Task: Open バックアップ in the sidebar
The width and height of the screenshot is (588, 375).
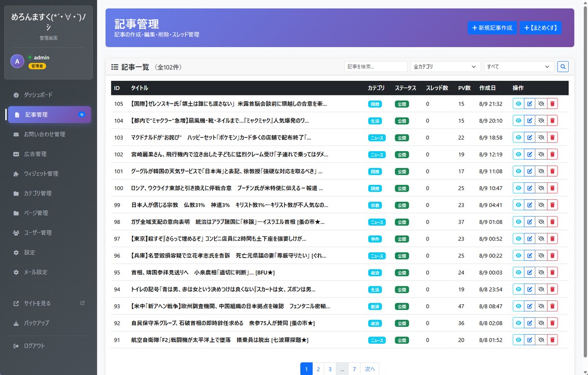Action: coord(48,323)
